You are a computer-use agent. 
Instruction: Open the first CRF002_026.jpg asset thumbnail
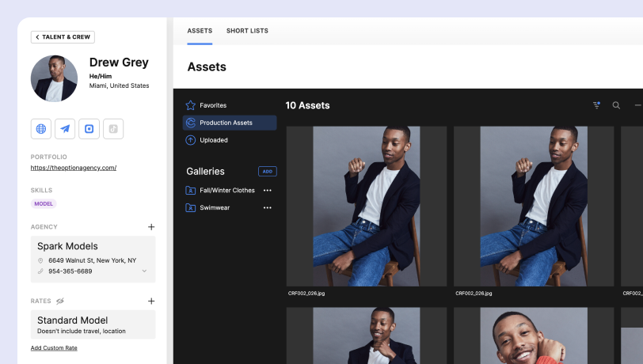367,207
